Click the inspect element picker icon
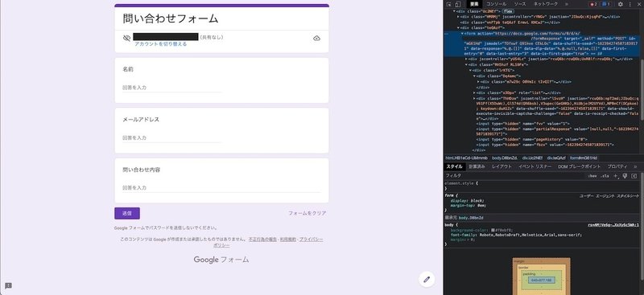 click(449, 4)
